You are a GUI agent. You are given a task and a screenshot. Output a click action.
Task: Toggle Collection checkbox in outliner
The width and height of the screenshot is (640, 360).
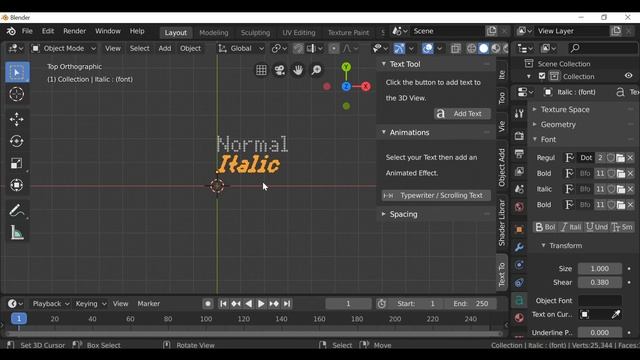point(542,76)
